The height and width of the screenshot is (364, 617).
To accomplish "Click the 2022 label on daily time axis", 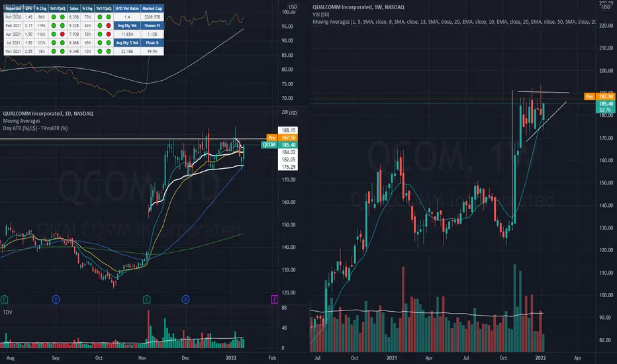I will [x=231, y=357].
